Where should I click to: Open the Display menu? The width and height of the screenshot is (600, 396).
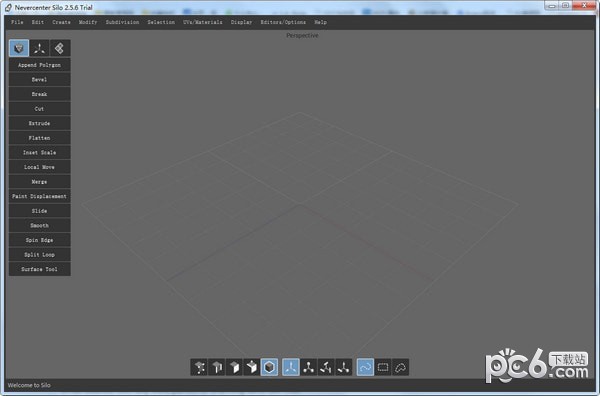pyautogui.click(x=241, y=22)
